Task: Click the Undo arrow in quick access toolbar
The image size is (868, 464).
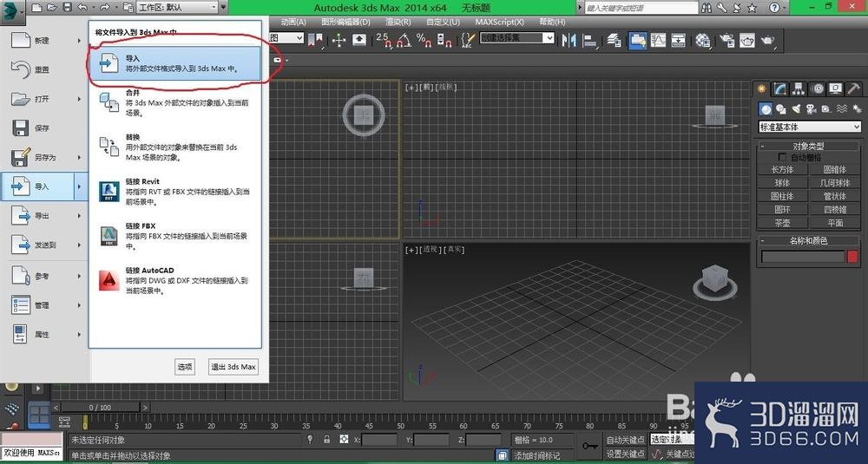Action: (83, 7)
